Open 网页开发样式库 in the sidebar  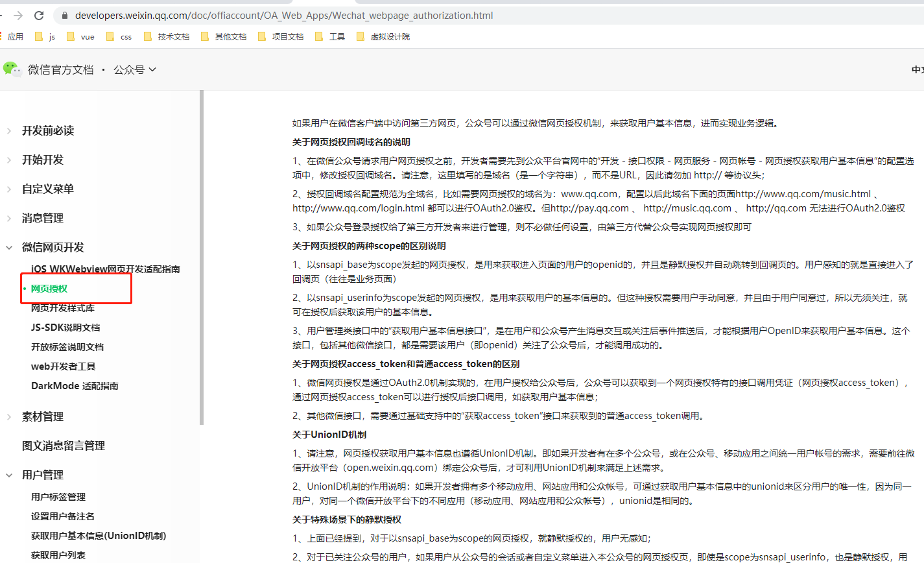pos(63,308)
